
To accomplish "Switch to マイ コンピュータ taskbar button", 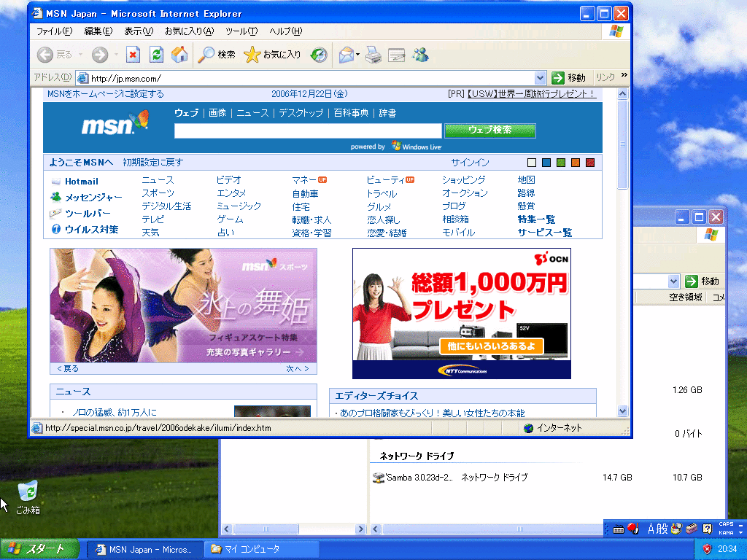I will (261, 549).
